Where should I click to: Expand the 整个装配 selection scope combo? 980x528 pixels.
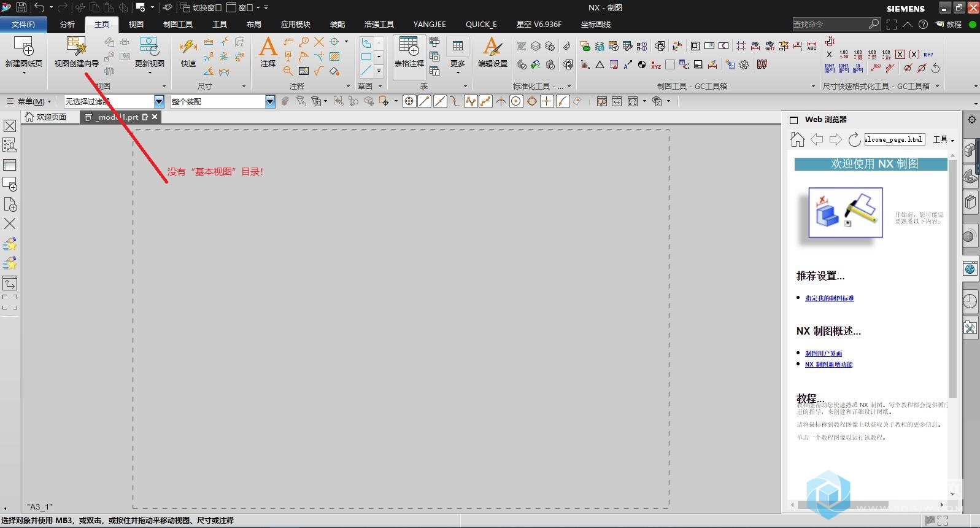pos(270,101)
